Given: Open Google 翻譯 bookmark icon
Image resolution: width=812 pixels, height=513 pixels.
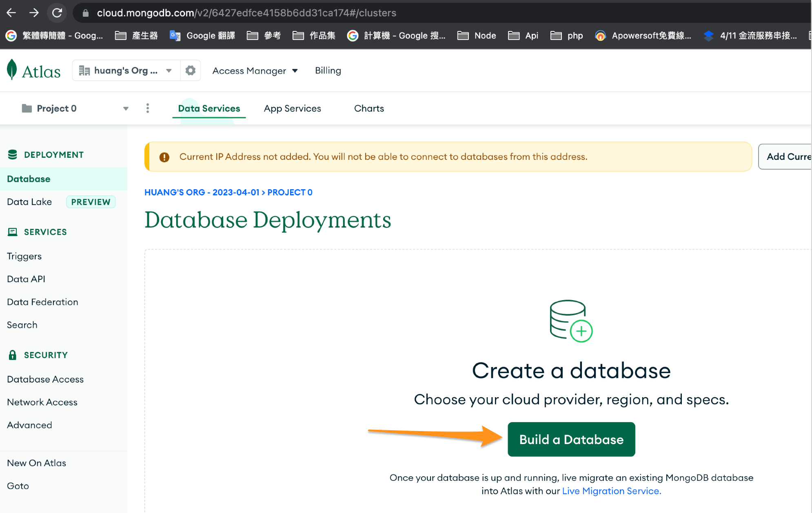Looking at the screenshot, I should click(x=175, y=36).
